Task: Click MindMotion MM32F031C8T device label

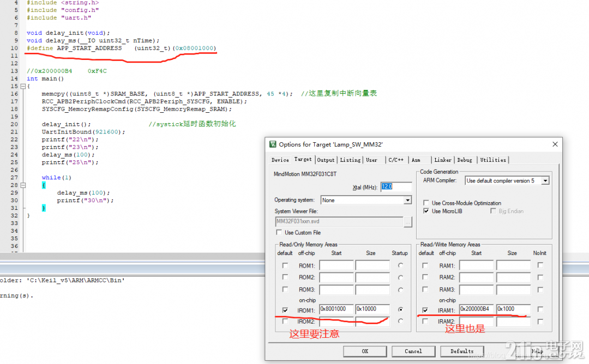Action: point(305,174)
